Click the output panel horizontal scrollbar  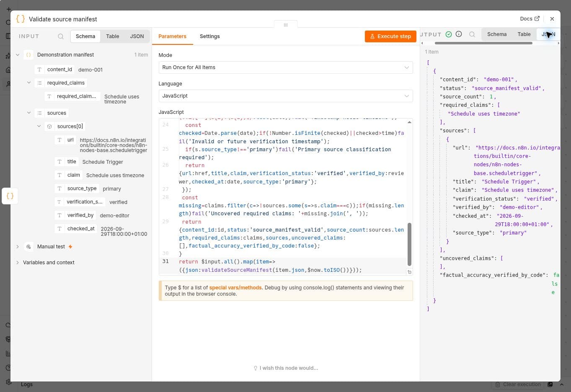[x=483, y=43]
